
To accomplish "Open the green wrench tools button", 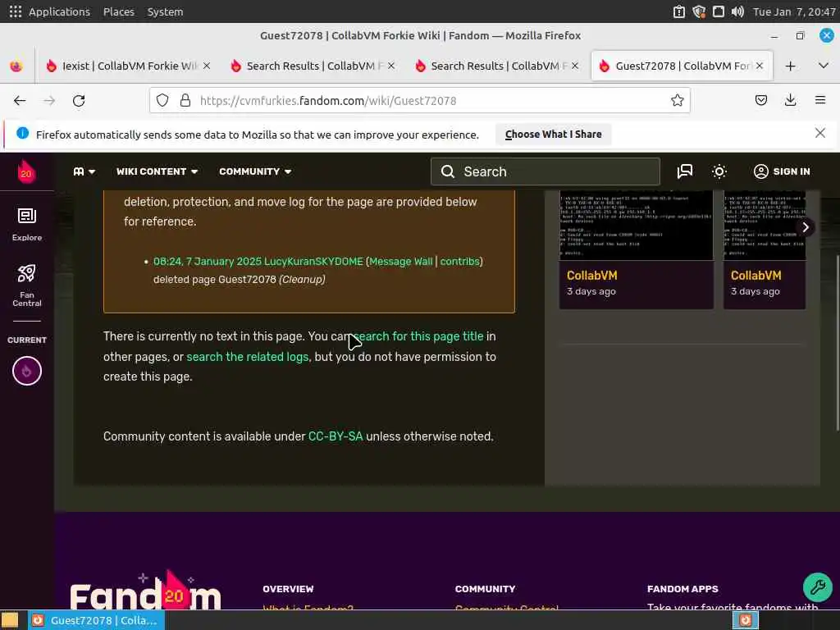I will [x=818, y=587].
